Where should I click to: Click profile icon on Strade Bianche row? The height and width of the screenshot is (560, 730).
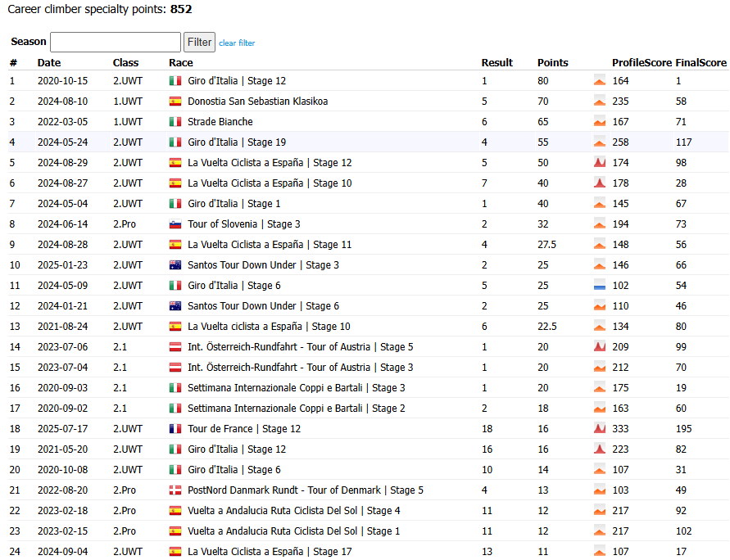(600, 121)
